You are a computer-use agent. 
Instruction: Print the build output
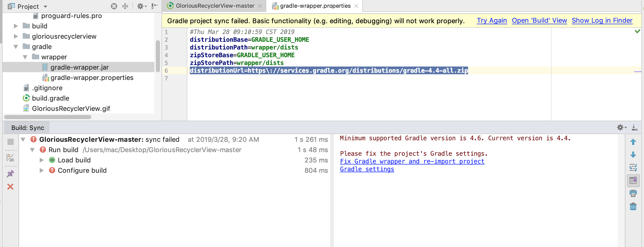tap(633, 193)
